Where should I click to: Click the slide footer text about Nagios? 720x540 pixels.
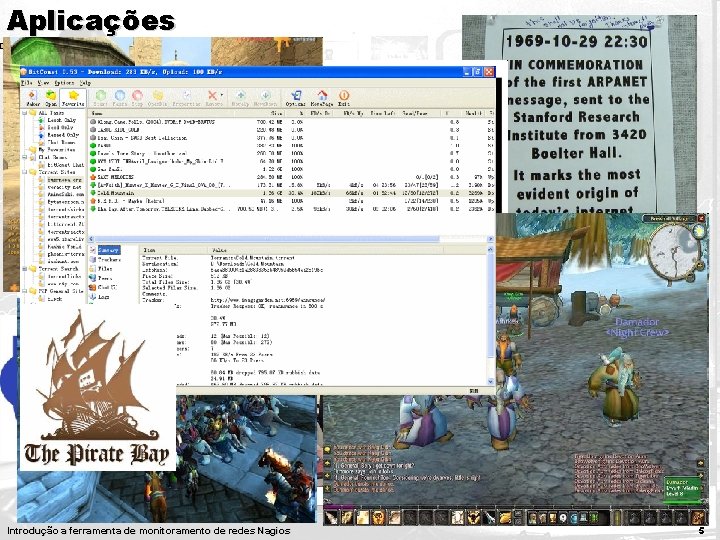148,531
